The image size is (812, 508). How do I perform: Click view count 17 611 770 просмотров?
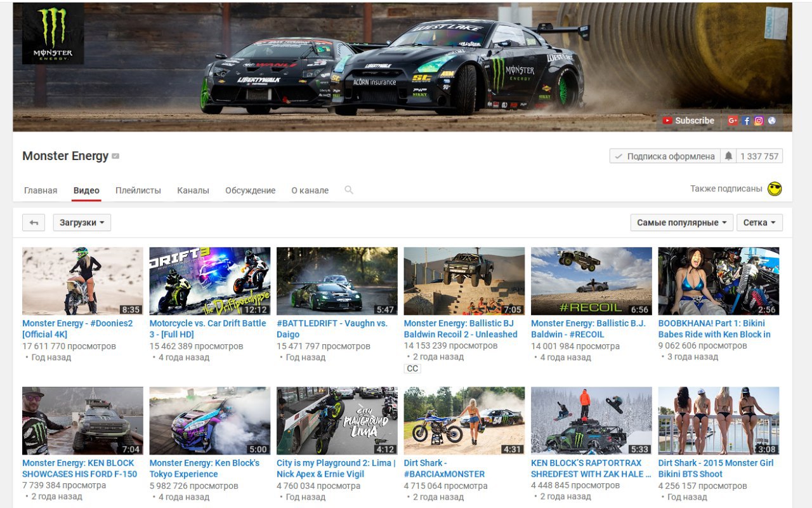pyautogui.click(x=69, y=347)
